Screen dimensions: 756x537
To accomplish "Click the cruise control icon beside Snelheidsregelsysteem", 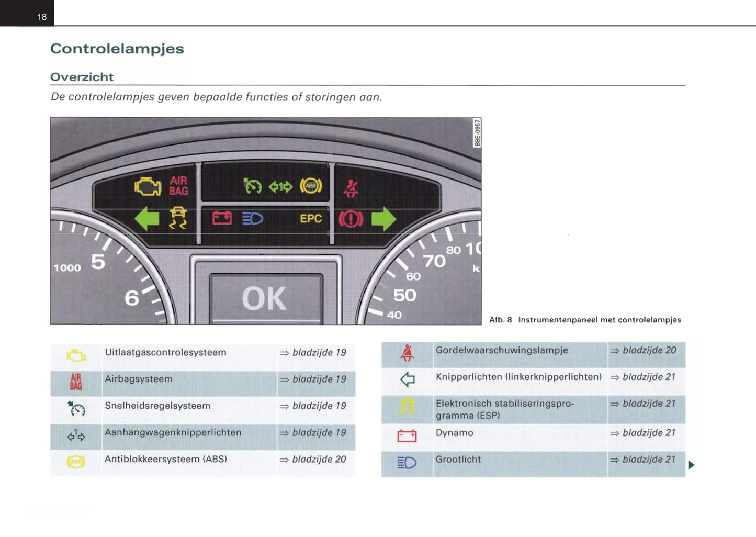I will click(76, 408).
